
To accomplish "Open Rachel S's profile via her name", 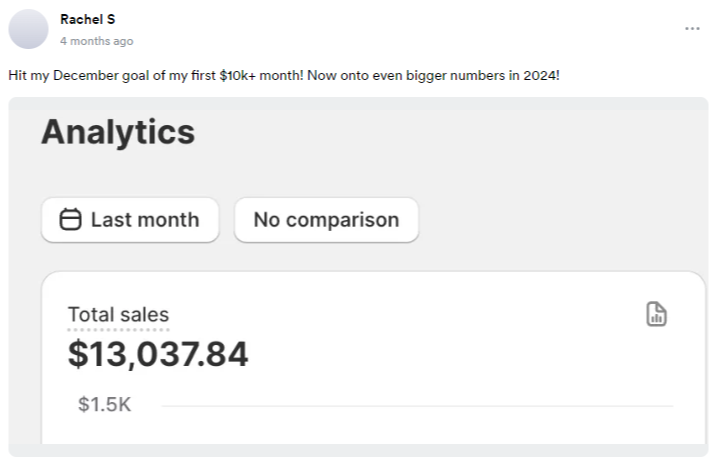I will pos(88,19).
